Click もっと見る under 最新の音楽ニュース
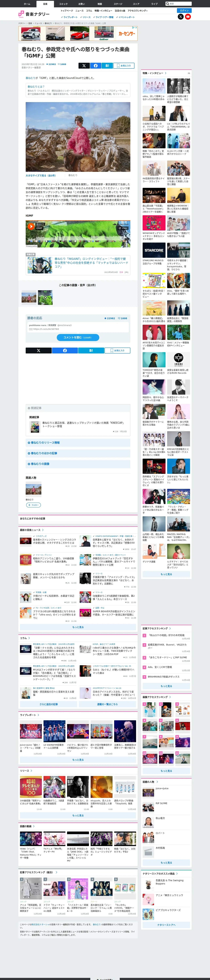This screenshot has height=980, width=210. [x=78, y=627]
